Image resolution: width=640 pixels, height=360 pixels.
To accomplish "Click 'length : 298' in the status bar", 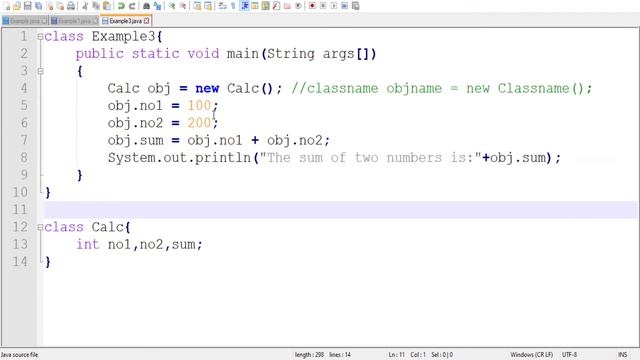I will click(309, 355).
